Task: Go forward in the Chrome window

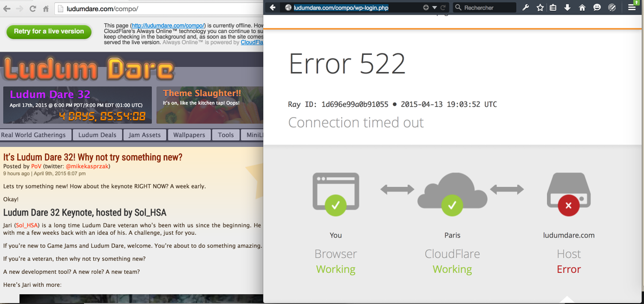Action: tap(19, 9)
